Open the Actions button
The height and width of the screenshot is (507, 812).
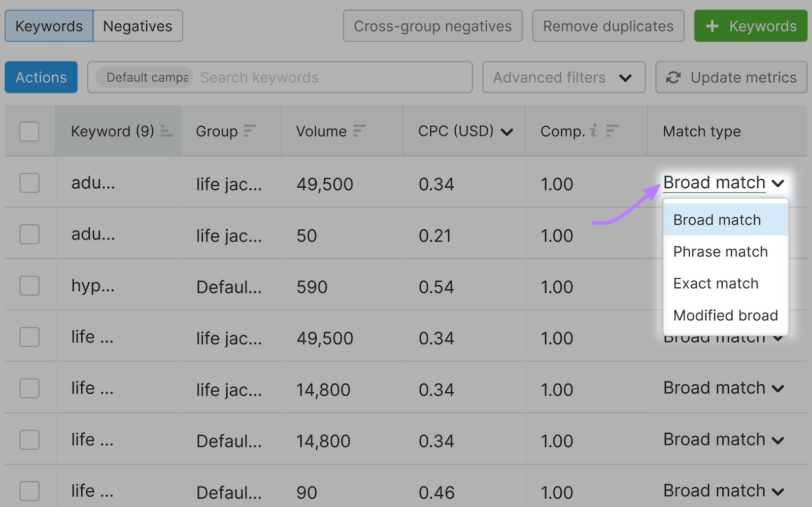tap(41, 77)
